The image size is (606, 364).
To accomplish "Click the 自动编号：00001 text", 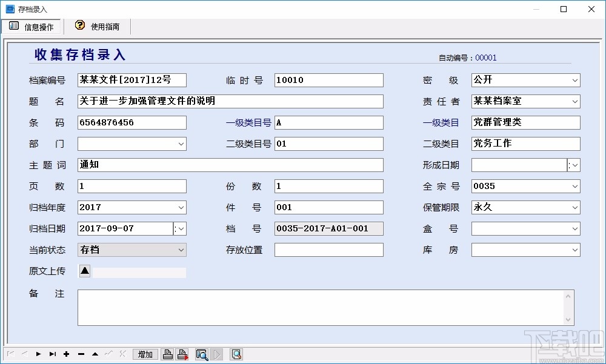I will click(468, 58).
